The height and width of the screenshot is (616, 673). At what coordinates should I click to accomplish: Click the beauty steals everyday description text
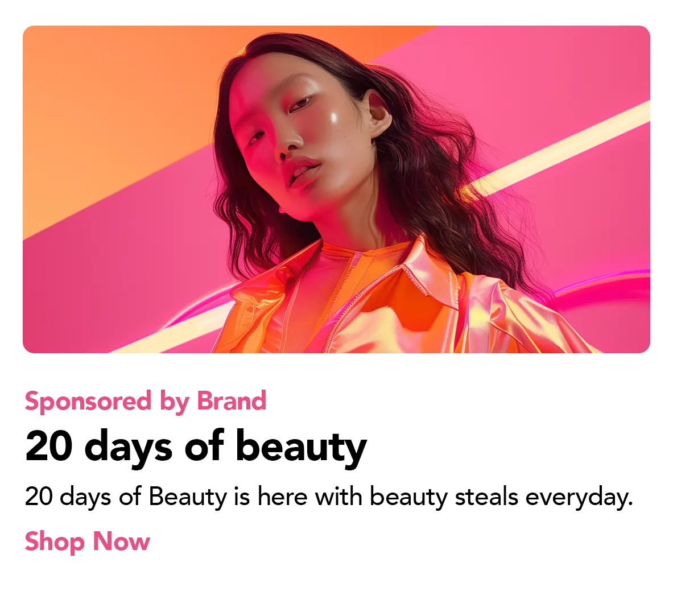[329, 497]
